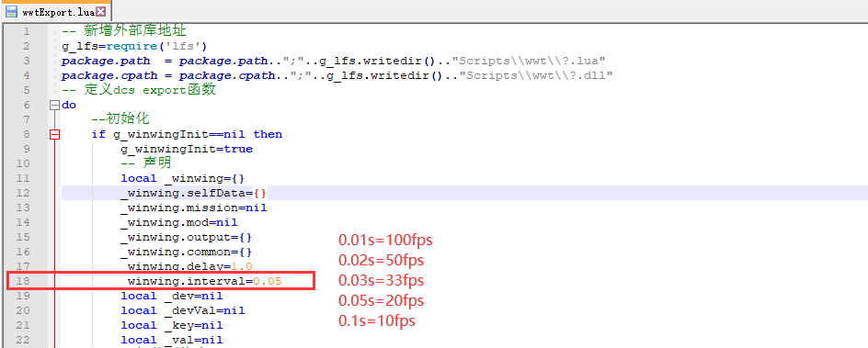Click the 'then' keyword on line 8
The height and width of the screenshot is (348, 868).
click(x=268, y=134)
